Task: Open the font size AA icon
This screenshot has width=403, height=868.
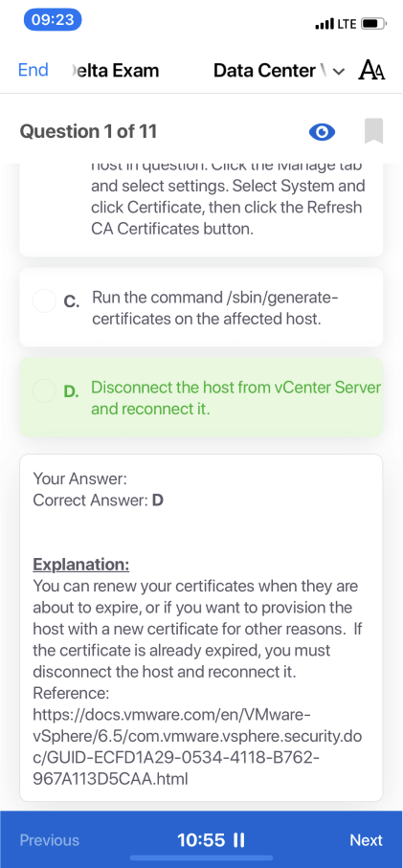Action: tap(372, 71)
